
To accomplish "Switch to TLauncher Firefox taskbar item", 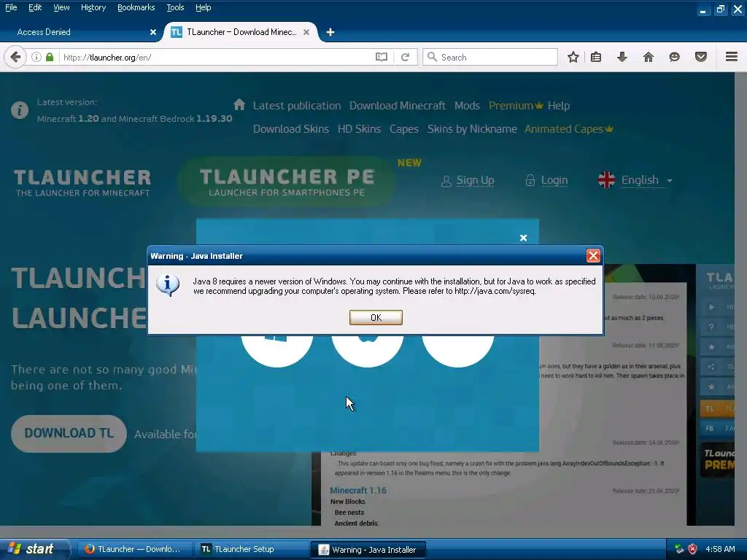I will 134,549.
